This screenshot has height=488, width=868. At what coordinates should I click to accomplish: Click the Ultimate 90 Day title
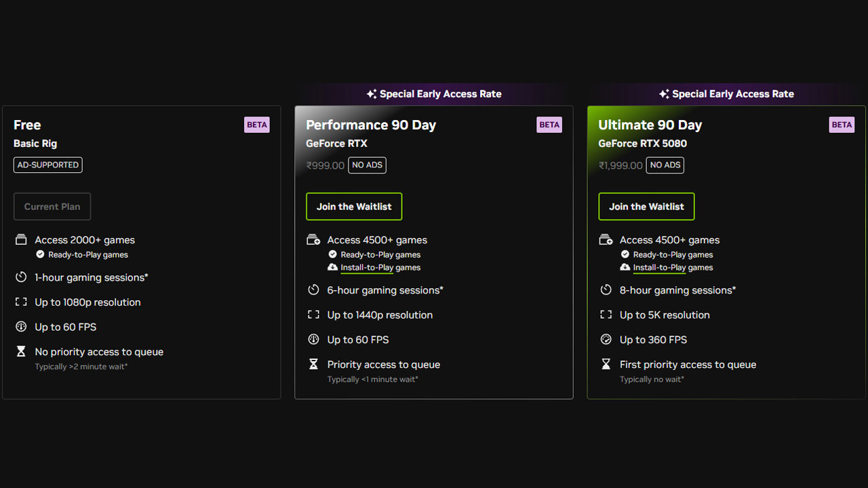point(650,125)
